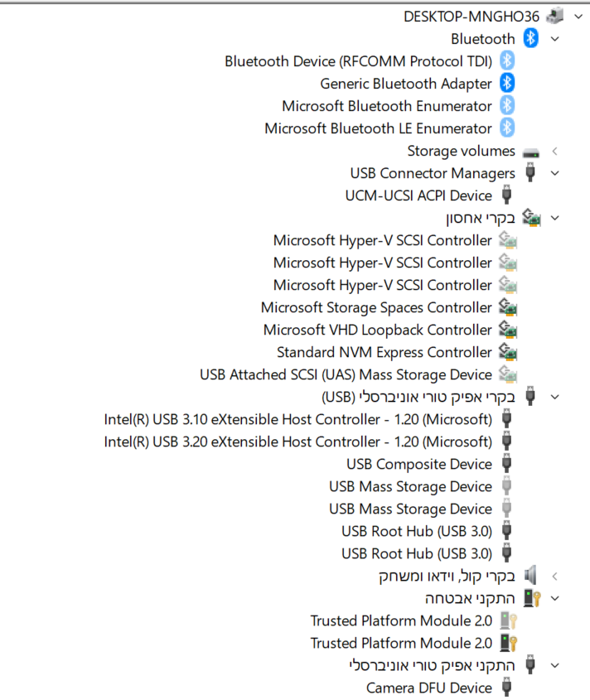The height and width of the screenshot is (700, 590).
Task: Select USB Attached SCSI (UAS) Mass Storage Device
Action: click(346, 374)
